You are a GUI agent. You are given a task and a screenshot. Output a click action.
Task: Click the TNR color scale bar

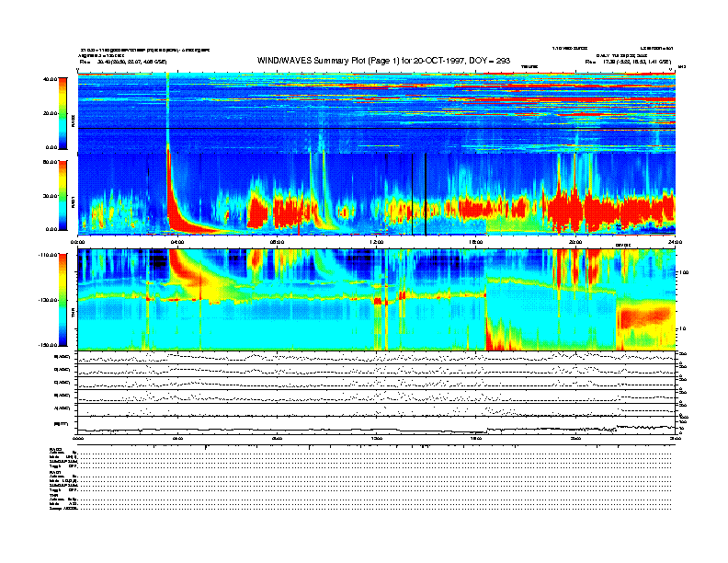coord(63,300)
